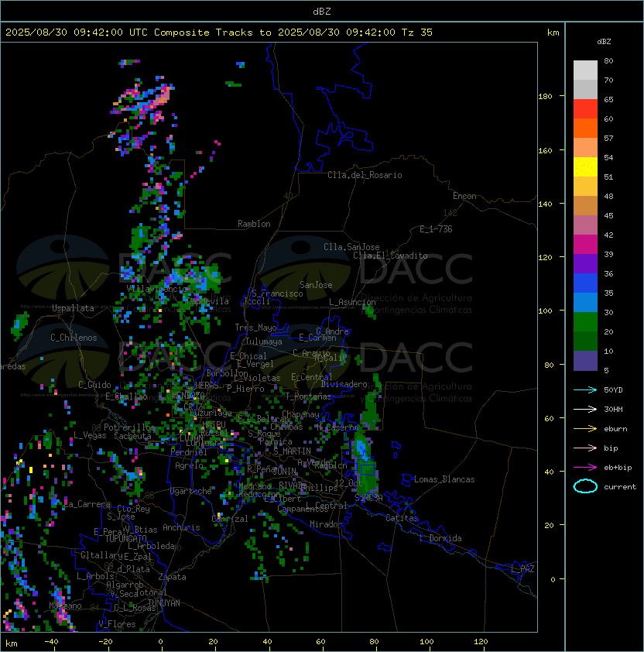
Task: Click the Ramblon place label
Action: (x=254, y=224)
